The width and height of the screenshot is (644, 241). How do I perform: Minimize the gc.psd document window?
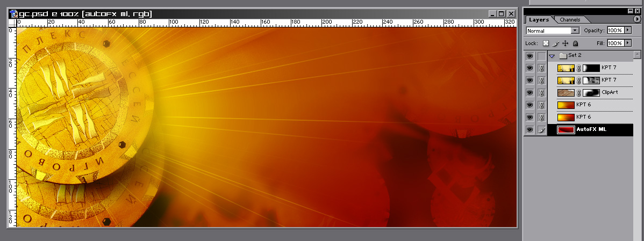[x=493, y=14]
